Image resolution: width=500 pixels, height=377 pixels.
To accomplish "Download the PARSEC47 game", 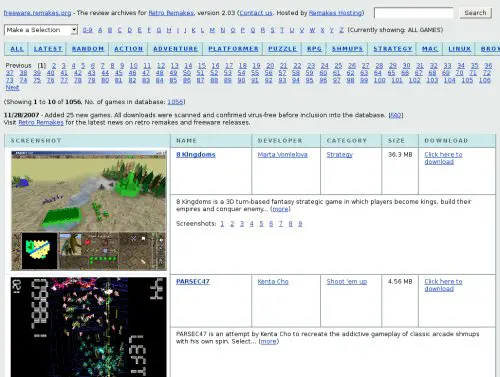I will (x=443, y=285).
